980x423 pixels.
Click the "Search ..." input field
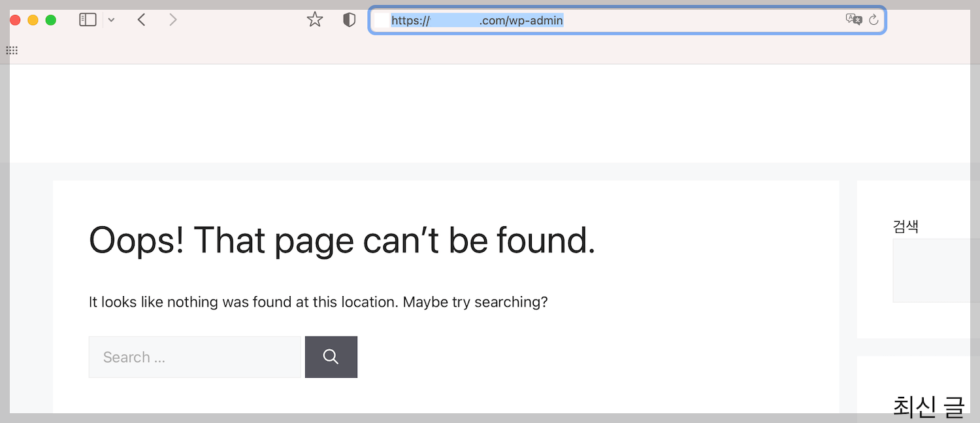[195, 357]
